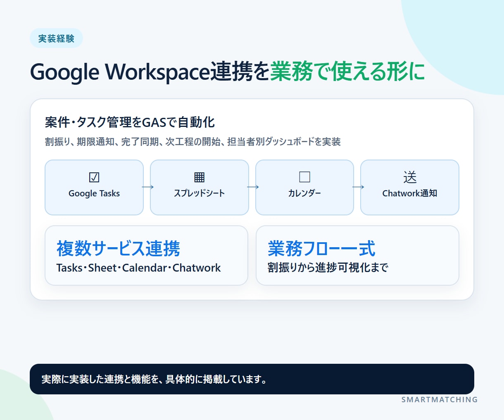Click the checkbox icon above Google Tasks
The height and width of the screenshot is (420, 504).
coord(94,177)
